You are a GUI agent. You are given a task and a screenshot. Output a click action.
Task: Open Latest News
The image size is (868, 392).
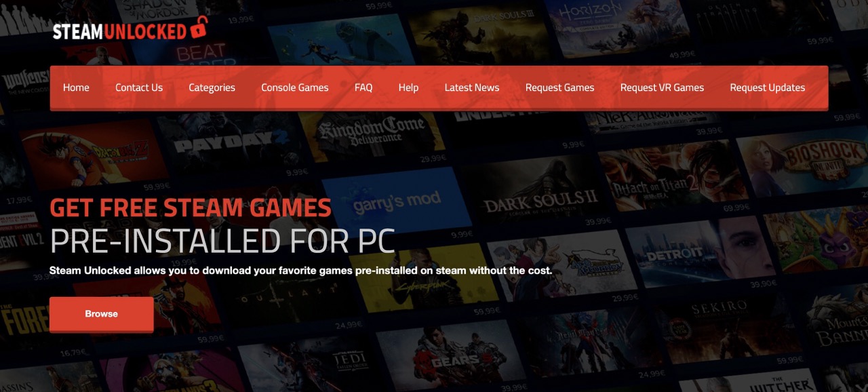pyautogui.click(x=472, y=87)
